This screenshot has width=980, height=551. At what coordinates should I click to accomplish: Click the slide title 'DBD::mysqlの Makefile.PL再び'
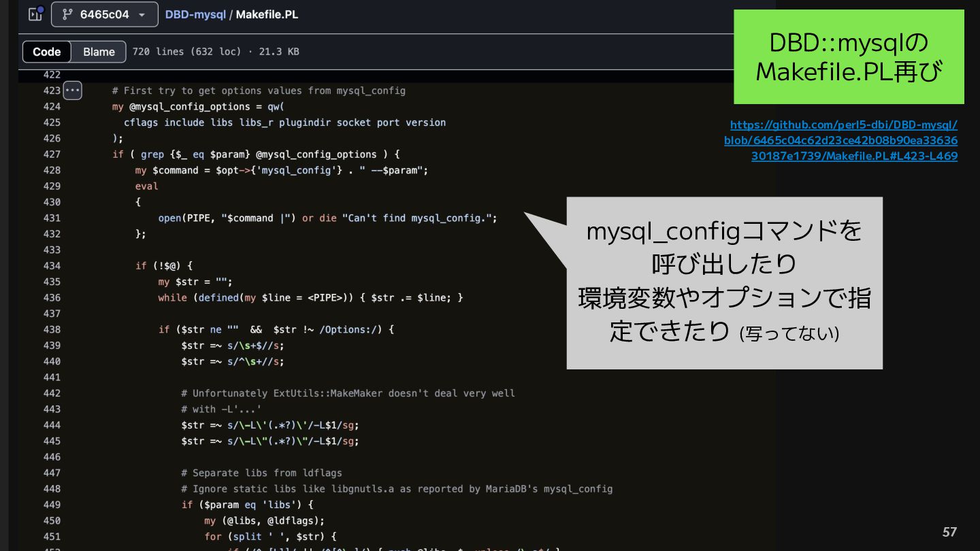coord(849,56)
